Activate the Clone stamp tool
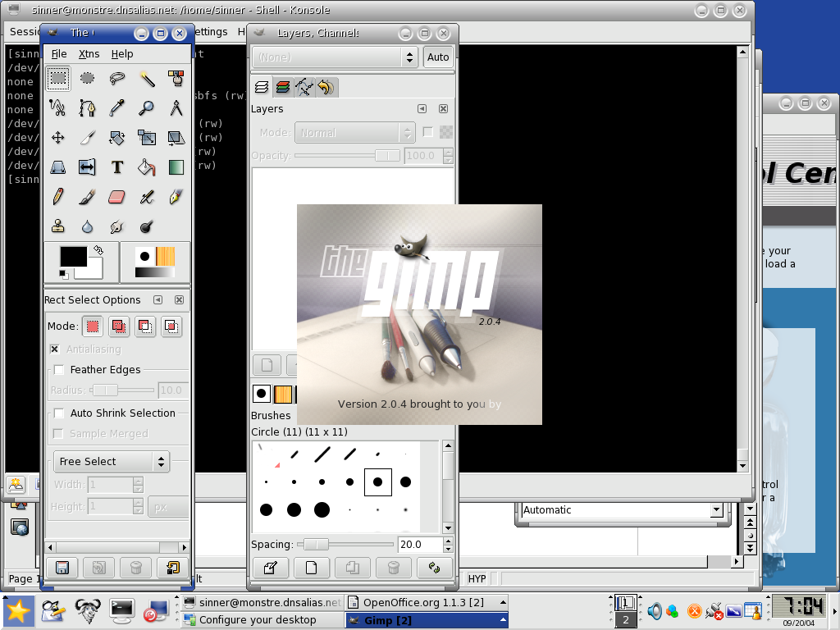This screenshot has width=840, height=630. tap(58, 226)
